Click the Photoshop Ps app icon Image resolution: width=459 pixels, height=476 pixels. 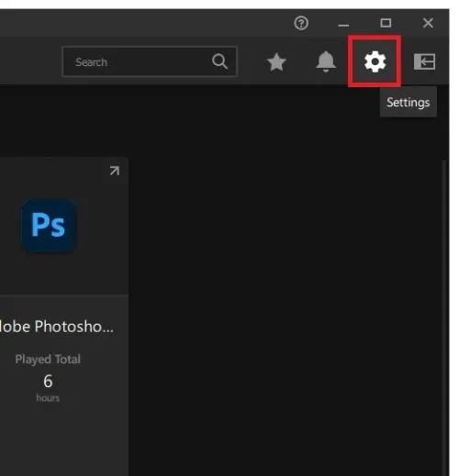[x=49, y=226]
